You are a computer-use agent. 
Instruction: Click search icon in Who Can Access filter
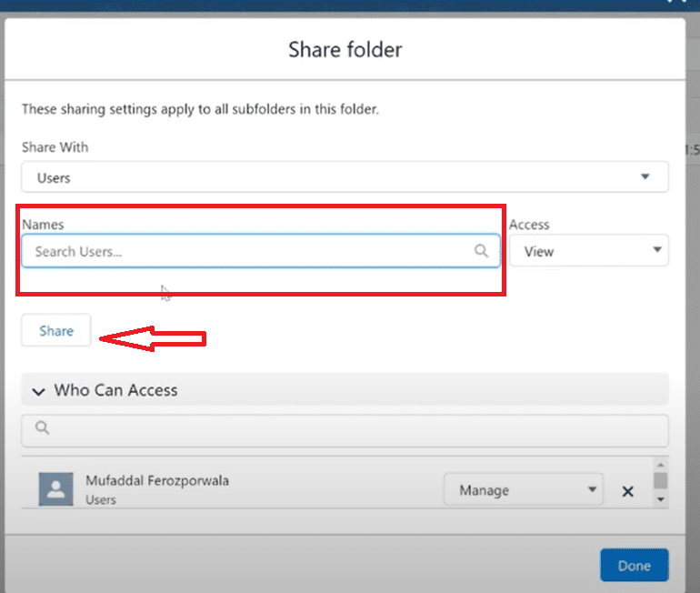point(43,427)
